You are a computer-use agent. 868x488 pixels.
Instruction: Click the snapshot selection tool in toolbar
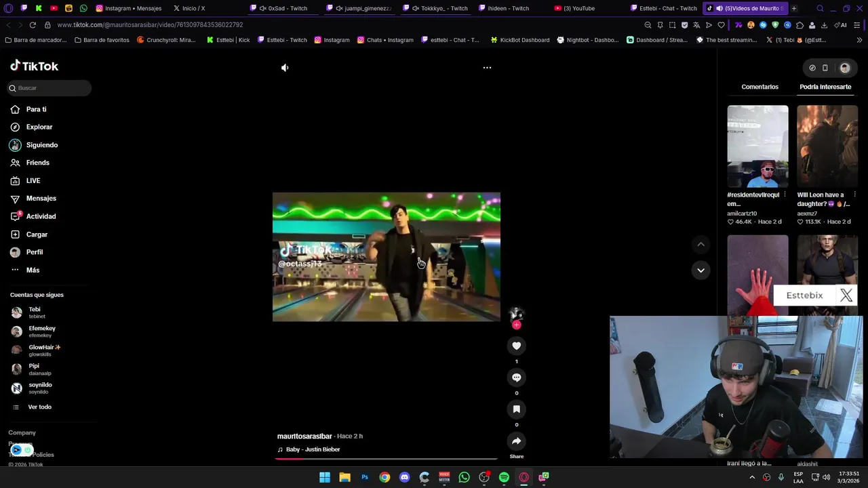[x=672, y=25]
